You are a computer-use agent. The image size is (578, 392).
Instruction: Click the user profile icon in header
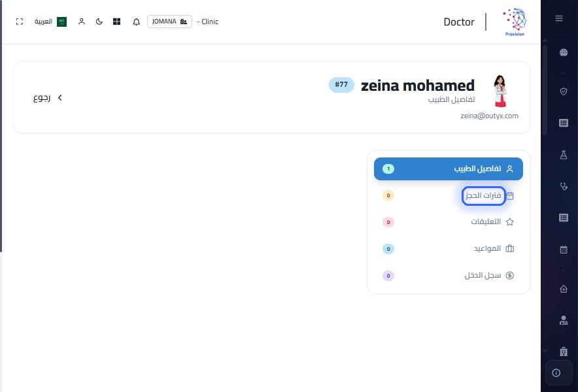pyautogui.click(x=82, y=22)
